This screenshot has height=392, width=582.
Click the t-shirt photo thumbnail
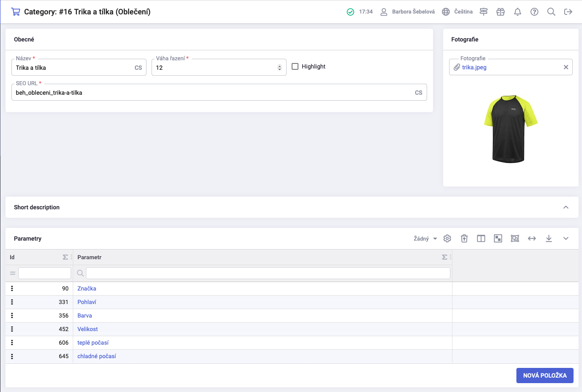point(510,129)
